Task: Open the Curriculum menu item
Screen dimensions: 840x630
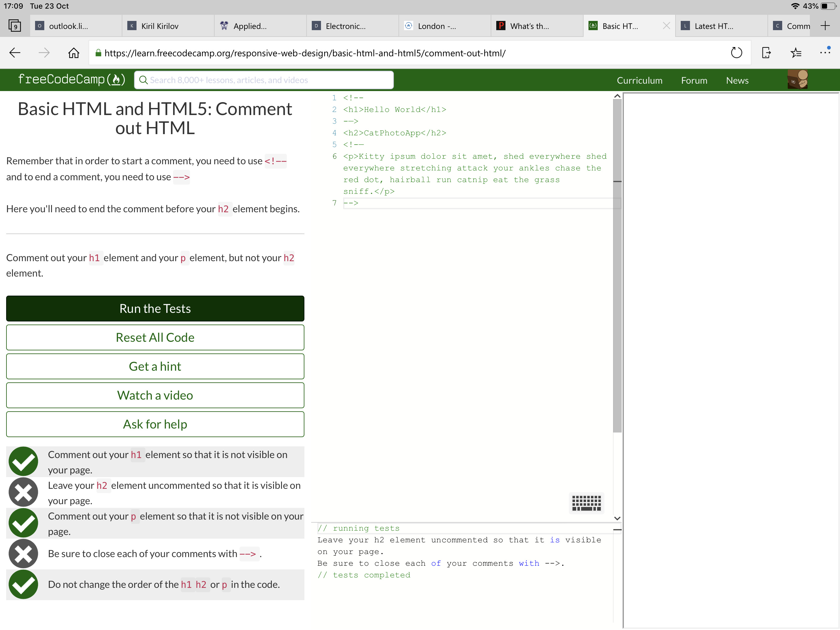Action: [x=639, y=81]
